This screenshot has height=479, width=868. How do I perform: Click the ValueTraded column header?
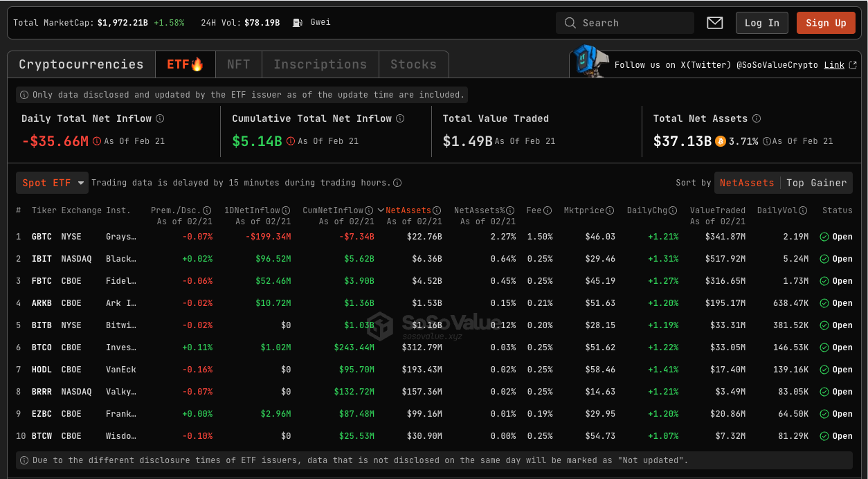tap(718, 210)
